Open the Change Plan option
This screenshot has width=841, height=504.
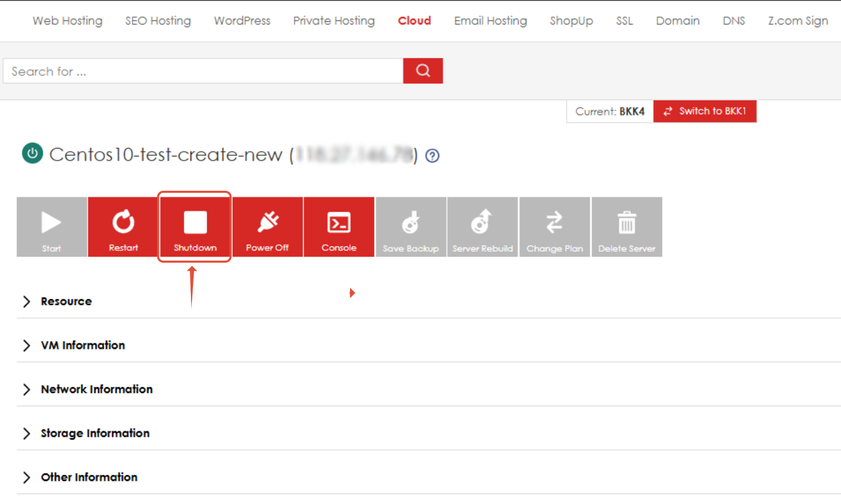[x=555, y=227]
